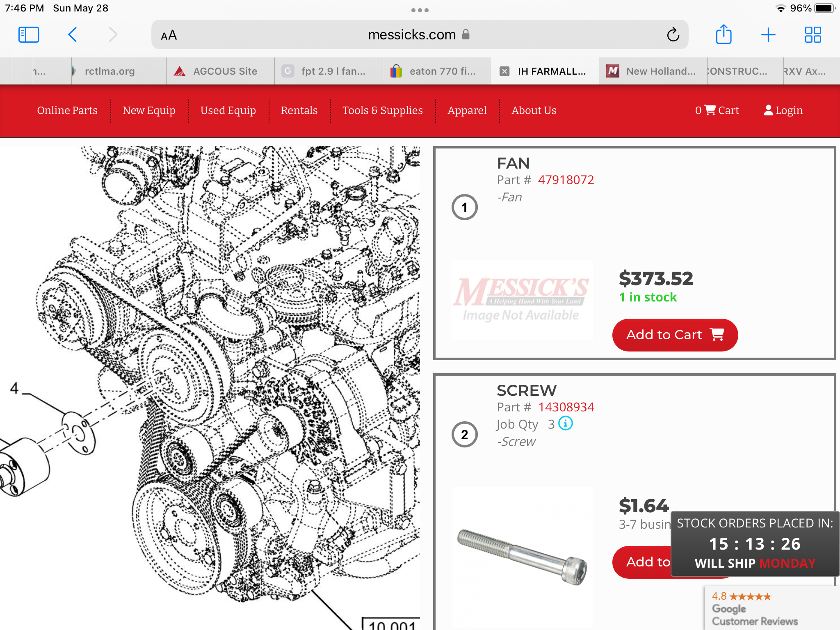Go forward to the next page

(113, 35)
